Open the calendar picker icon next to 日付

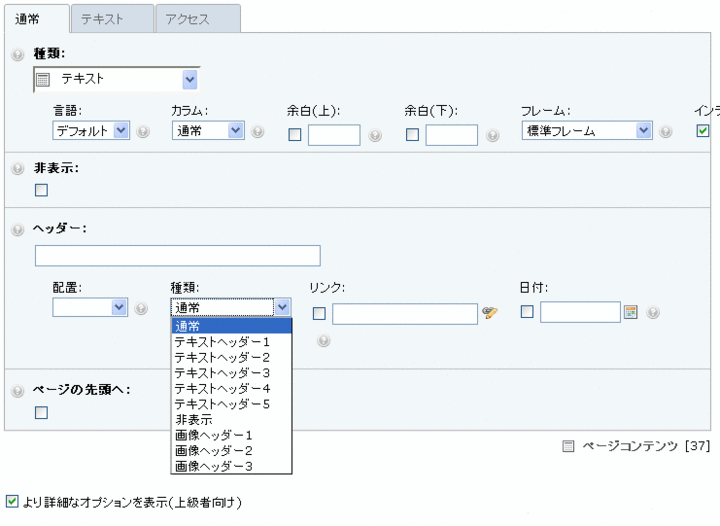(x=630, y=312)
